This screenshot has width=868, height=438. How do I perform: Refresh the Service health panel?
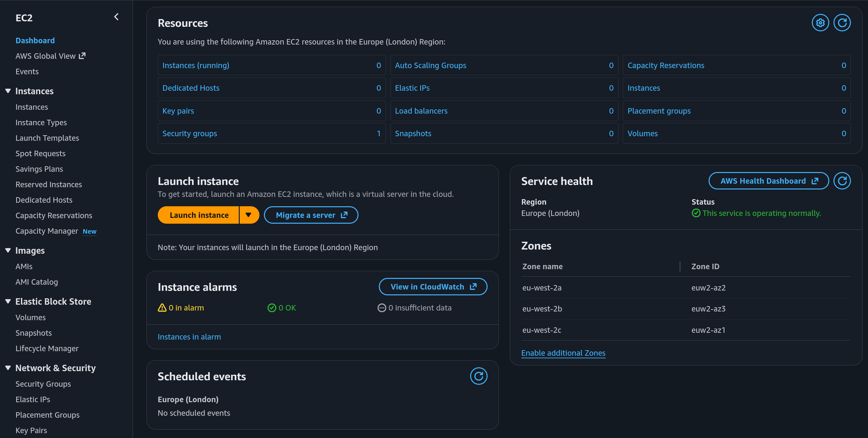[842, 181]
